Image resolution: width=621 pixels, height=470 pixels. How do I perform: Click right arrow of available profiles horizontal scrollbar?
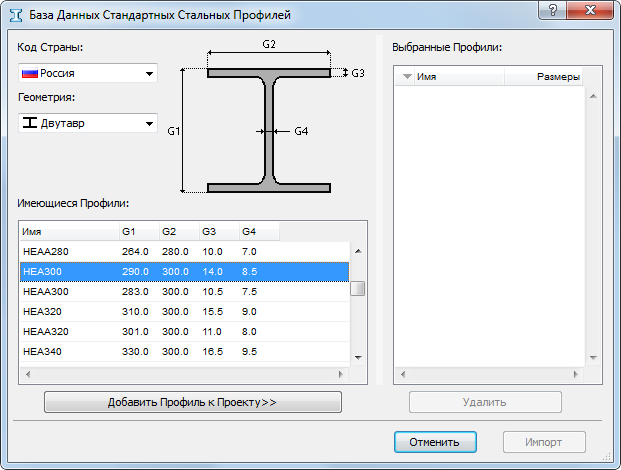[341, 374]
